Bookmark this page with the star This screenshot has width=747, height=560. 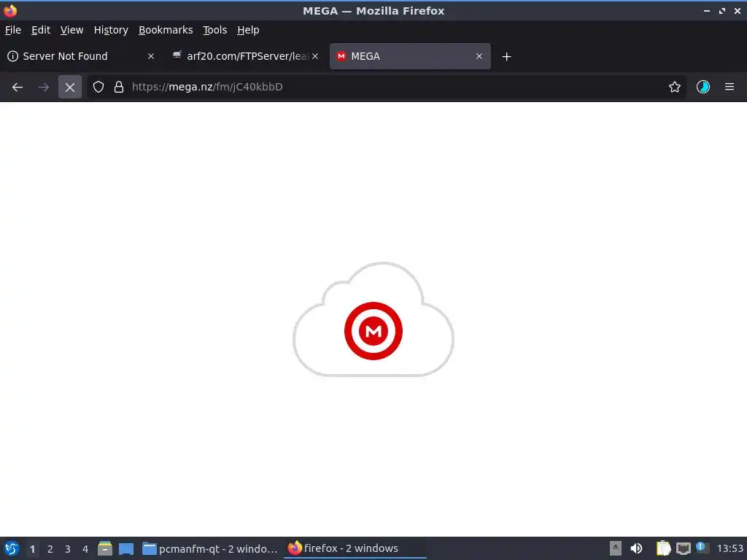pos(675,87)
